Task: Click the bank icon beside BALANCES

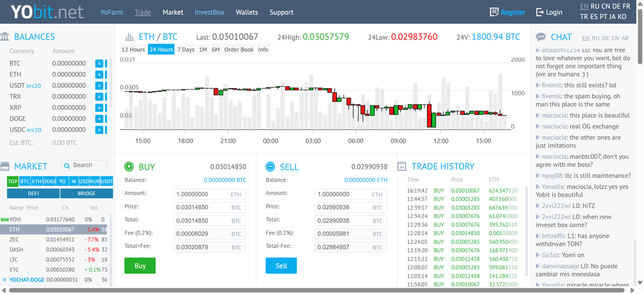Action: (x=5, y=36)
